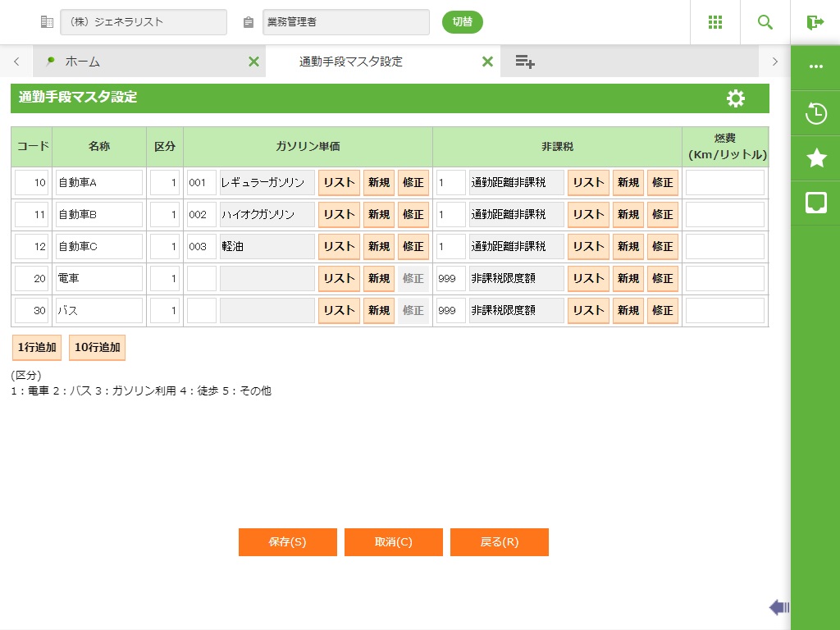
Task: Open gasoline リスト for 自動車A row
Action: (339, 183)
